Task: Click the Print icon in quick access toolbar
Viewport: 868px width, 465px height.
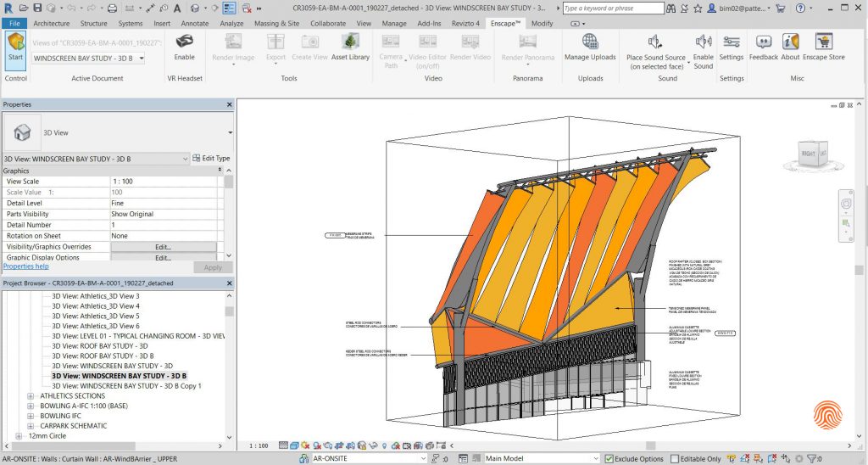Action: pos(112,8)
